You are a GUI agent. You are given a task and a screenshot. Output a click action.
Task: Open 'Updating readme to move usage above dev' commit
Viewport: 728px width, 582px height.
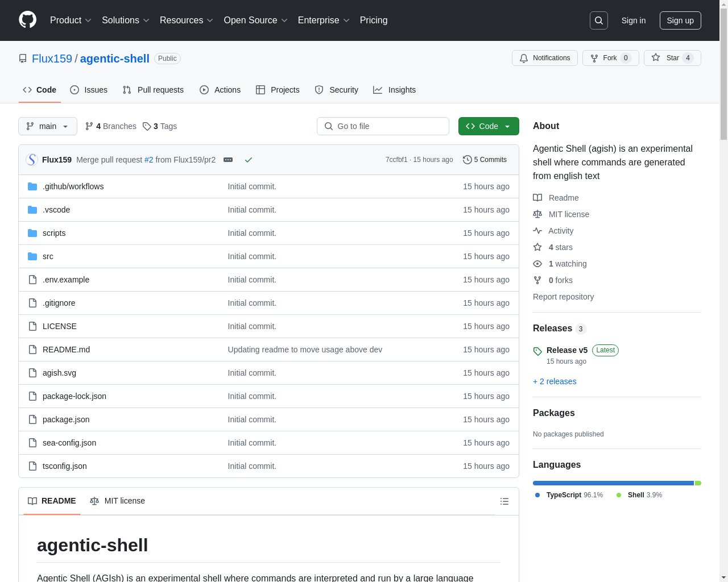pyautogui.click(x=305, y=350)
